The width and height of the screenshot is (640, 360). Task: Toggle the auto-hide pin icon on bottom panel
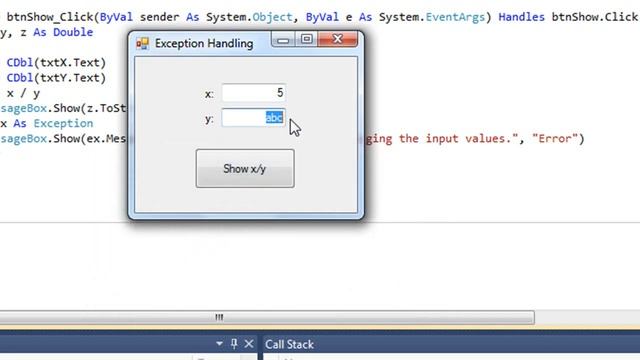(x=234, y=344)
